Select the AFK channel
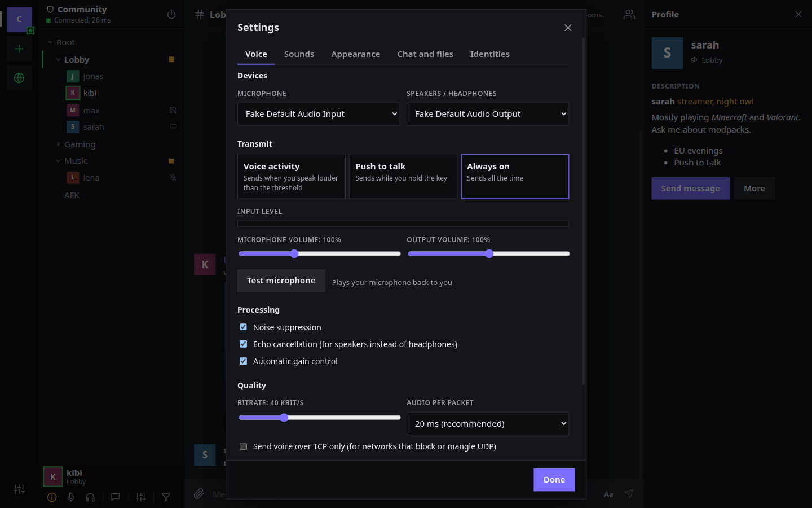 point(72,195)
